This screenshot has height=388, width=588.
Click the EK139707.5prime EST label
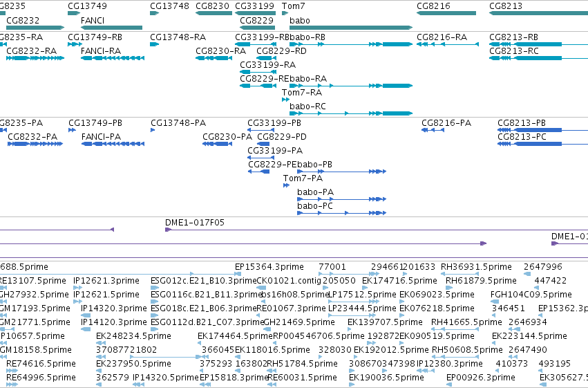(x=385, y=322)
